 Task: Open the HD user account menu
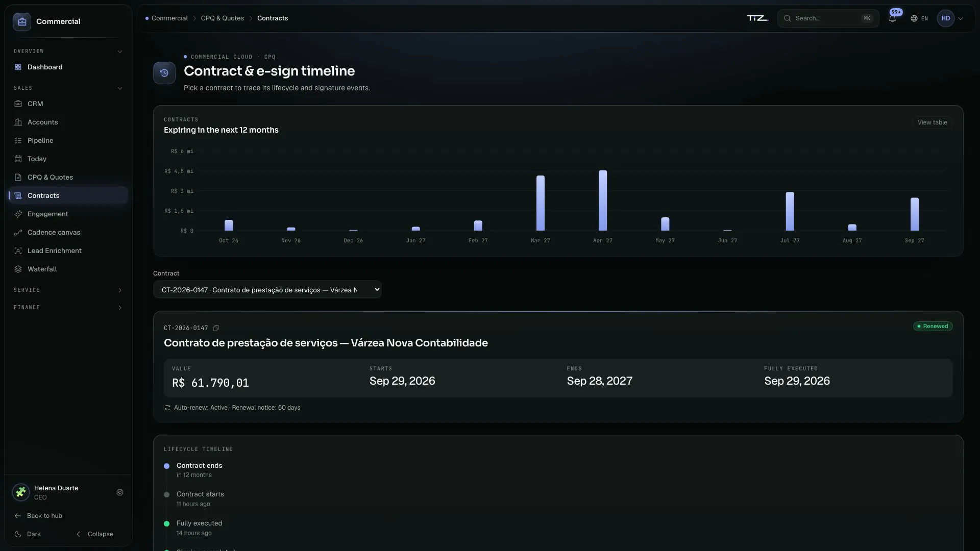[950, 18]
